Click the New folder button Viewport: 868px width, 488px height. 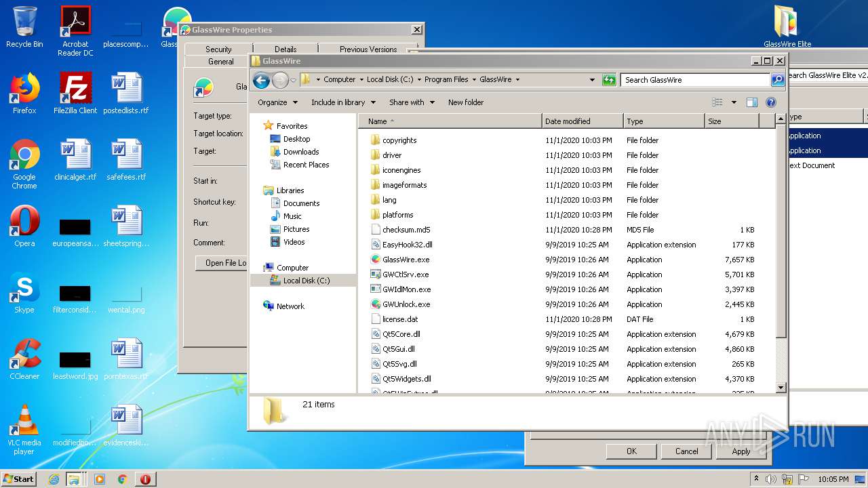(466, 102)
